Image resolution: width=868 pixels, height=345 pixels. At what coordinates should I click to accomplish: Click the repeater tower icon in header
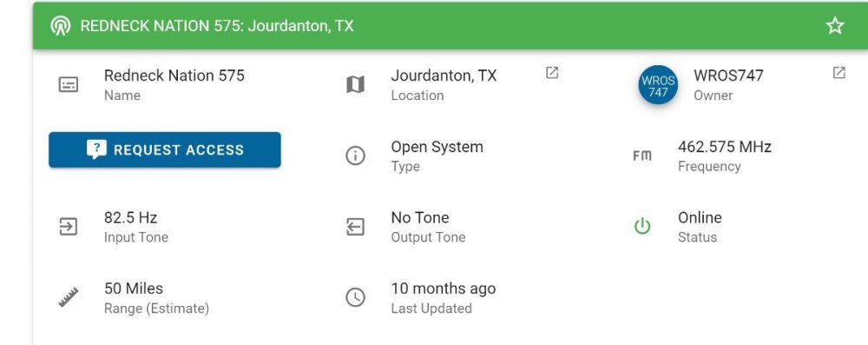click(x=61, y=25)
